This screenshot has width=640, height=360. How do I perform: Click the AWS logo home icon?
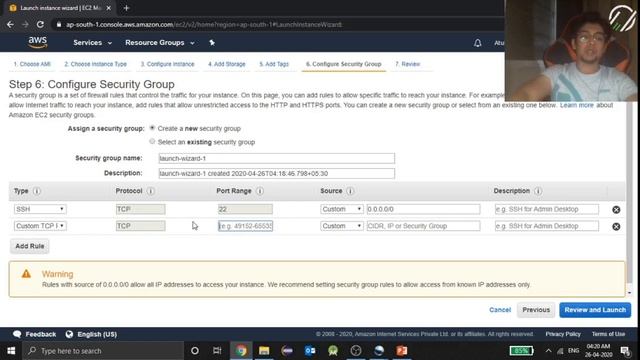(x=38, y=42)
